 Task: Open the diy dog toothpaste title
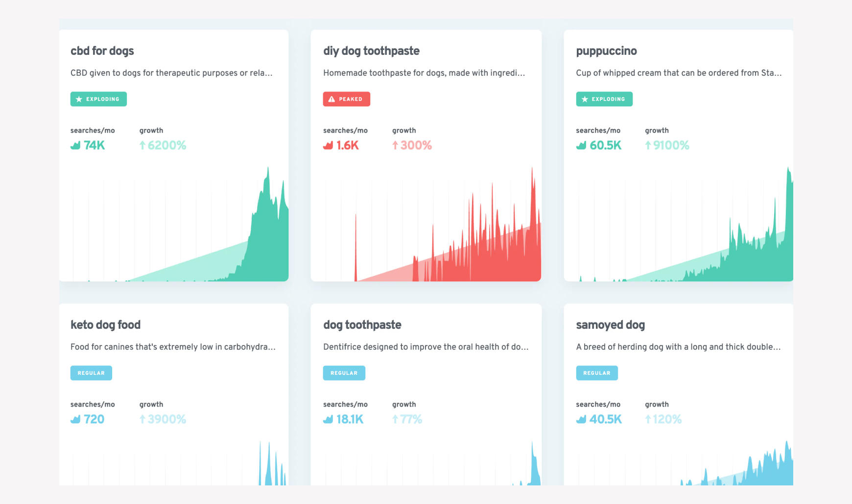[371, 51]
